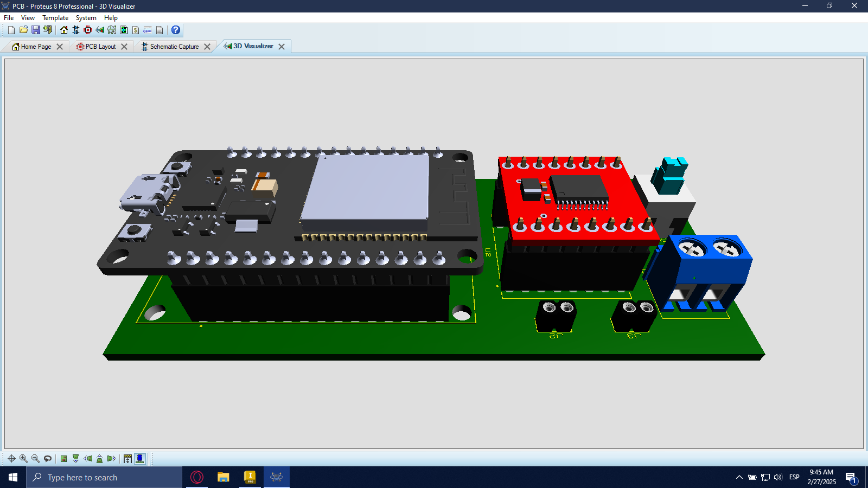The image size is (868, 488).
Task: Open the Template menu
Action: (x=55, y=18)
